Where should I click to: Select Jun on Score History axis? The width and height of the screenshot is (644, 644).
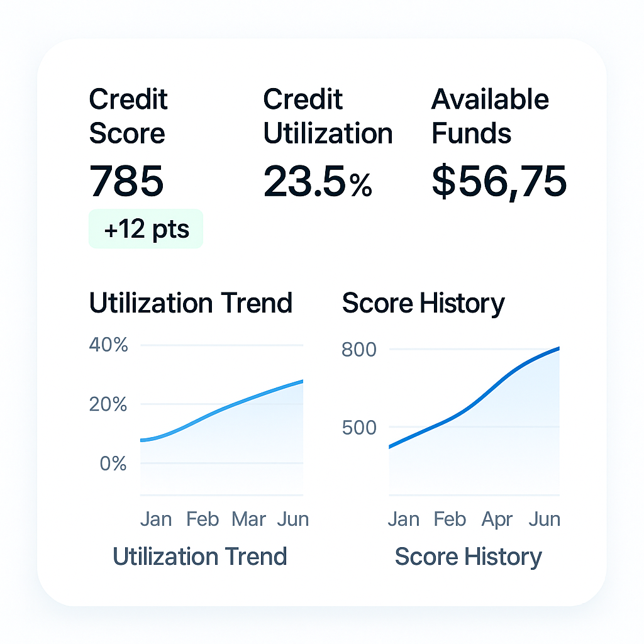coord(544,519)
